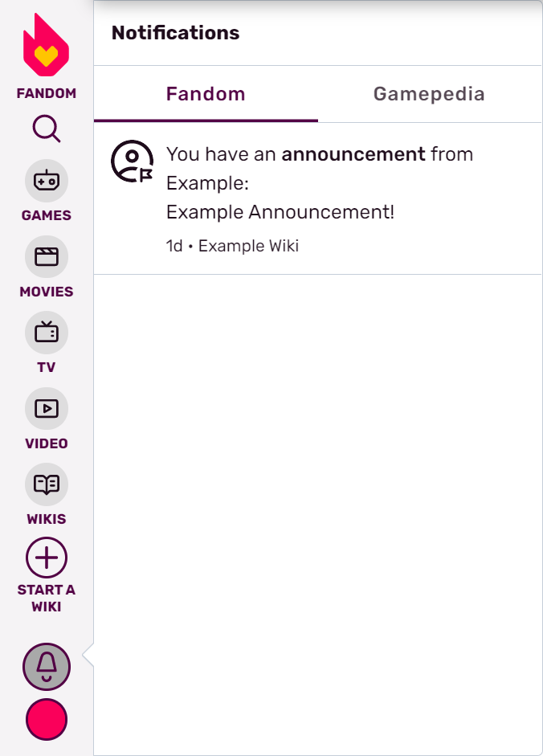Click the MOVIES text label

click(46, 292)
